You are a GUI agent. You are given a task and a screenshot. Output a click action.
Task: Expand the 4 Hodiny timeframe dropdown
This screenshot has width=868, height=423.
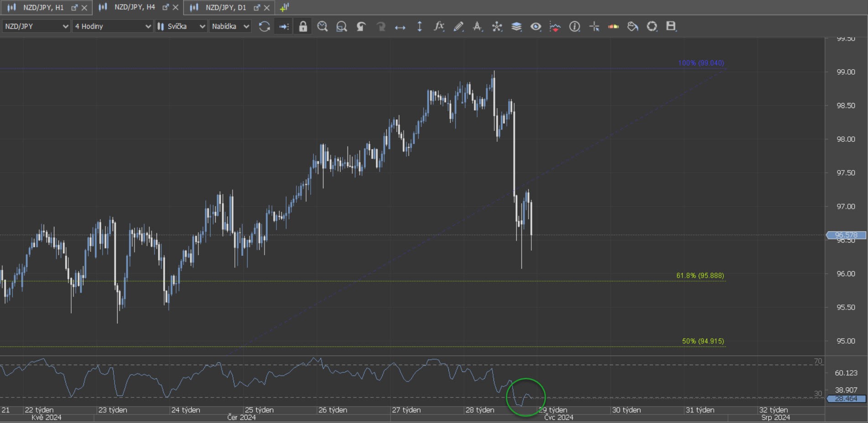click(x=112, y=26)
